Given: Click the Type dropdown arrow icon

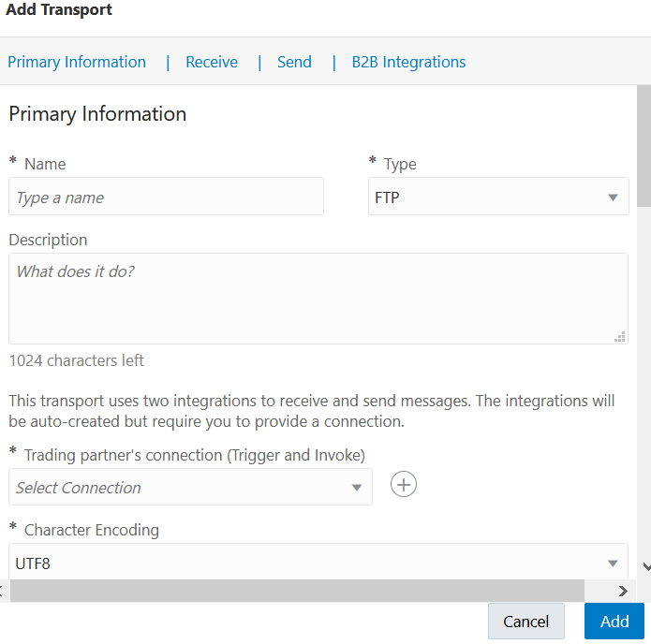Looking at the screenshot, I should pos(613,198).
